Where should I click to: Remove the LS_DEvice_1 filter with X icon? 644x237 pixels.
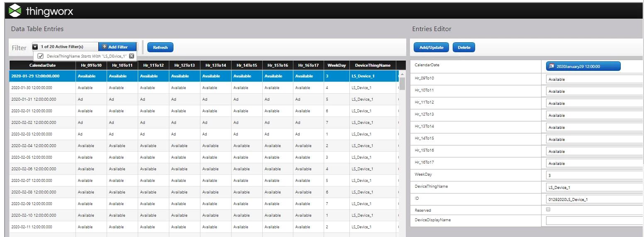click(132, 56)
